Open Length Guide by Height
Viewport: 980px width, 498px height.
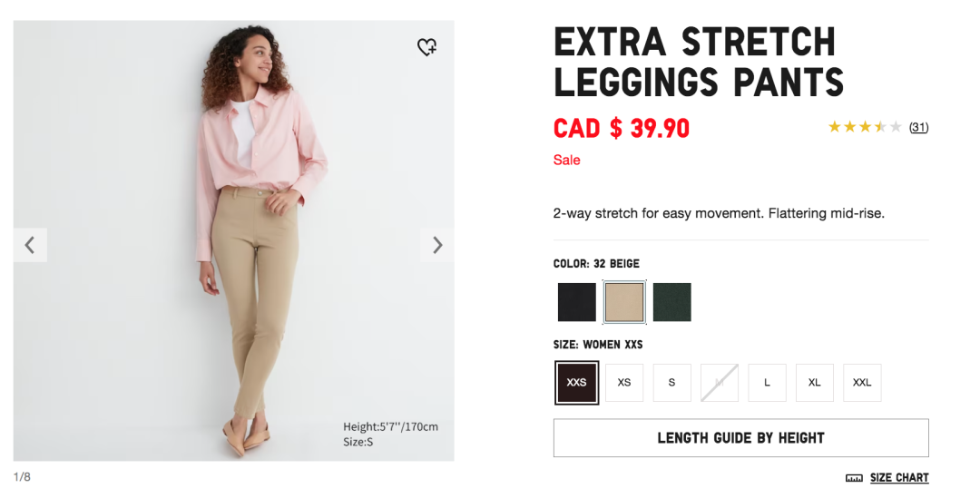pos(740,438)
